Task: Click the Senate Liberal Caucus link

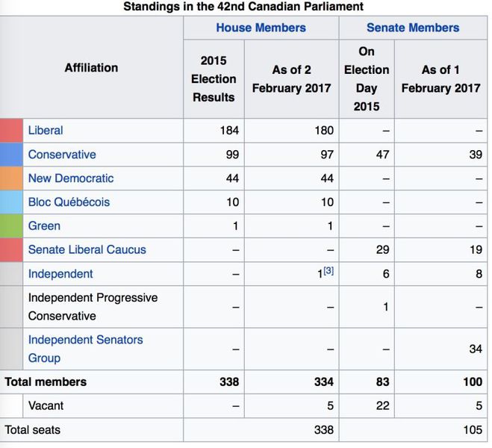Action: point(87,250)
